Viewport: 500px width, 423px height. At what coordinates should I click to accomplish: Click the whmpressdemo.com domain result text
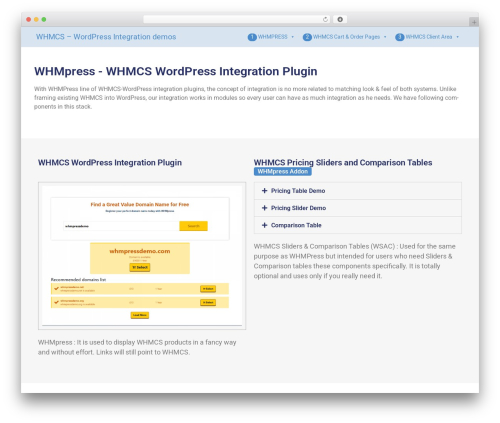140,251
